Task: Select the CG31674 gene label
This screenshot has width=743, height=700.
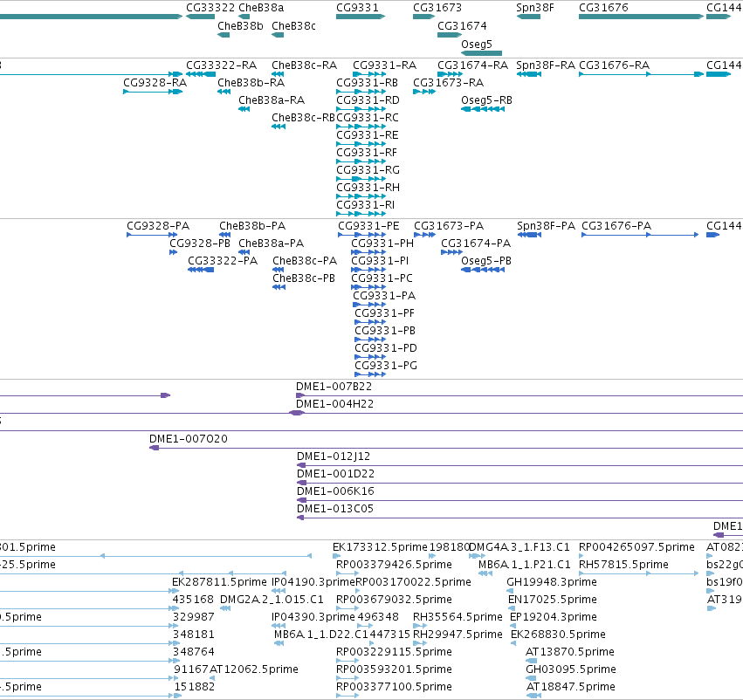Action: pyautogui.click(x=462, y=26)
